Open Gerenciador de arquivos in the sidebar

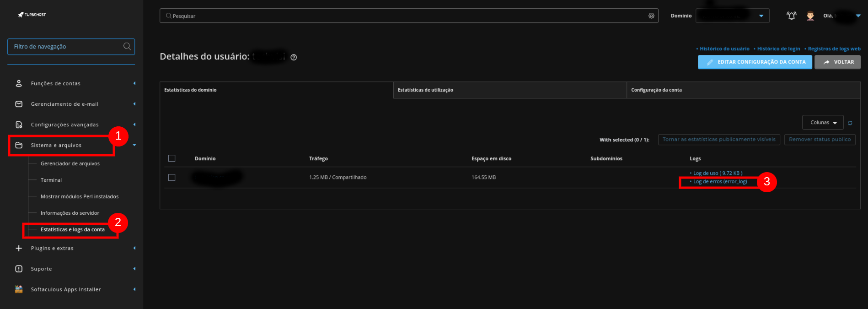click(x=70, y=163)
